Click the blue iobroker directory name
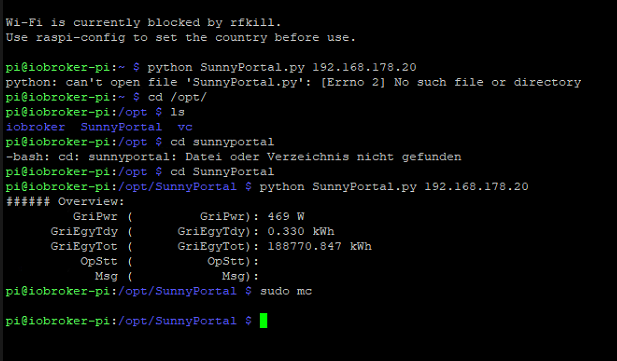This screenshot has height=361, width=617. pyautogui.click(x=35, y=127)
